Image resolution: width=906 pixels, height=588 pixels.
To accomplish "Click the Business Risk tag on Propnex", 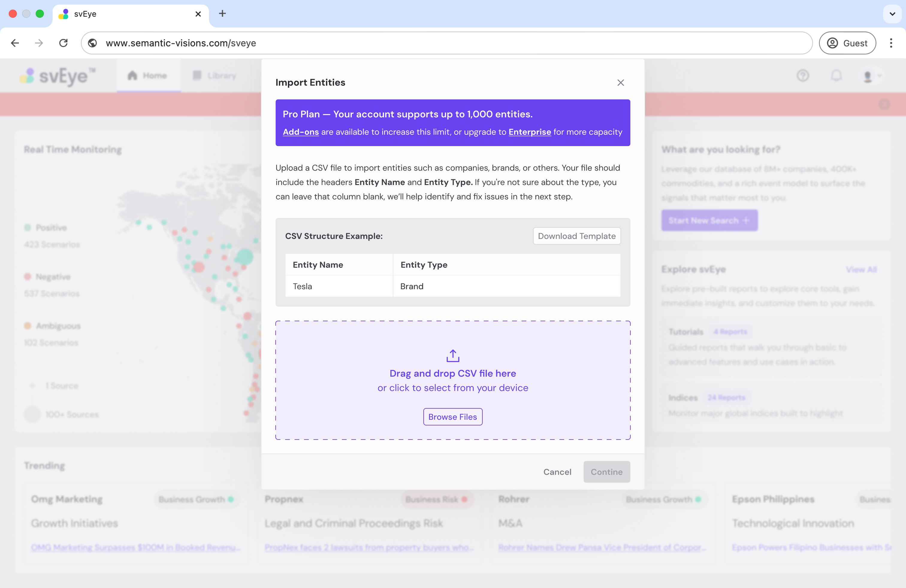I will [x=437, y=499].
